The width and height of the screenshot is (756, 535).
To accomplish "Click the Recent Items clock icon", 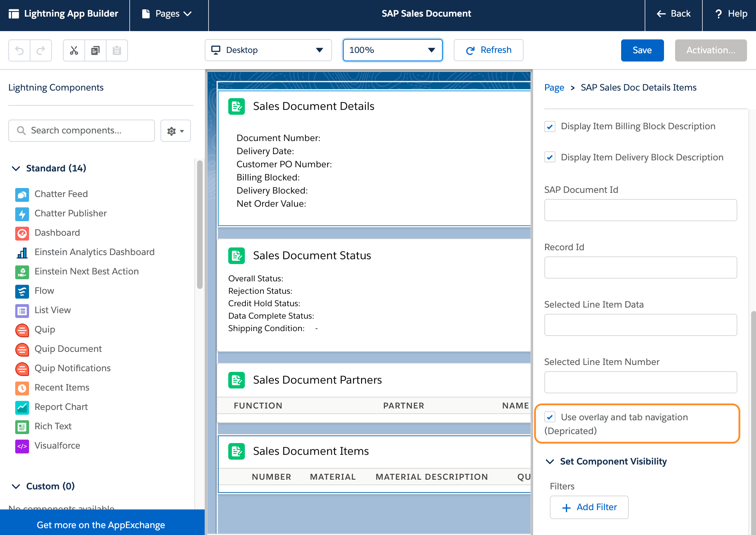I will pos(22,388).
